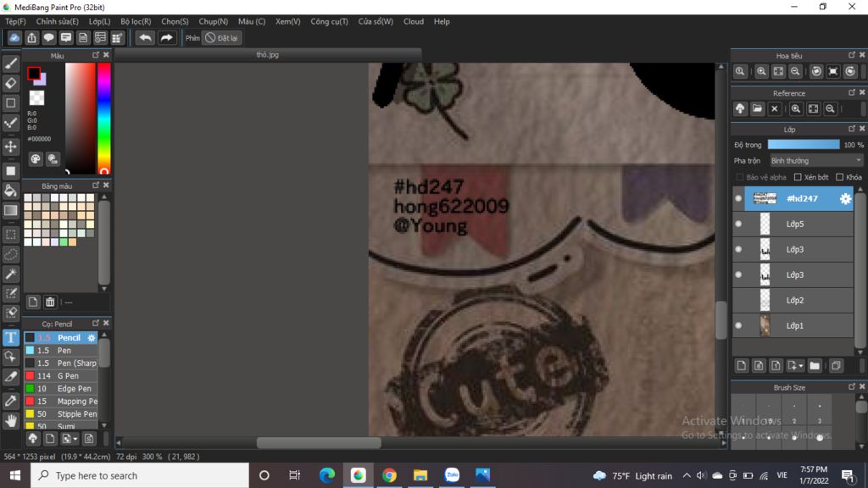Open the Lớp(L) menu

(x=100, y=21)
